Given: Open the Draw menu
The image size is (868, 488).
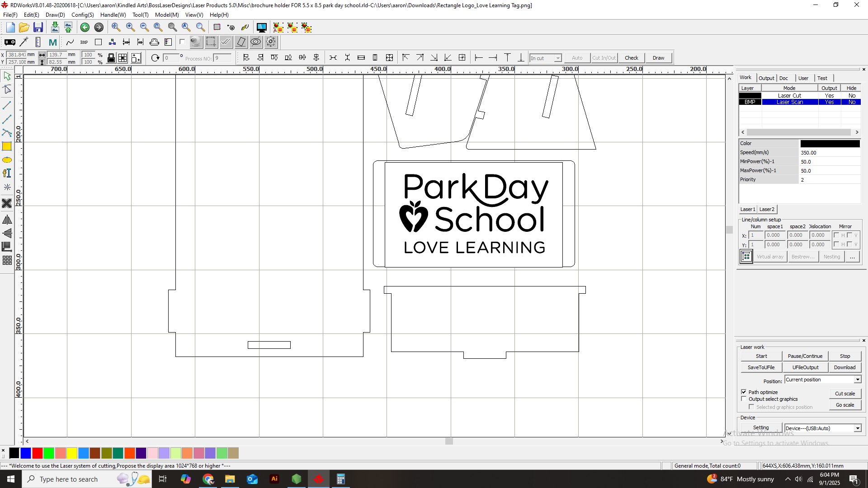Looking at the screenshot, I should (x=55, y=15).
